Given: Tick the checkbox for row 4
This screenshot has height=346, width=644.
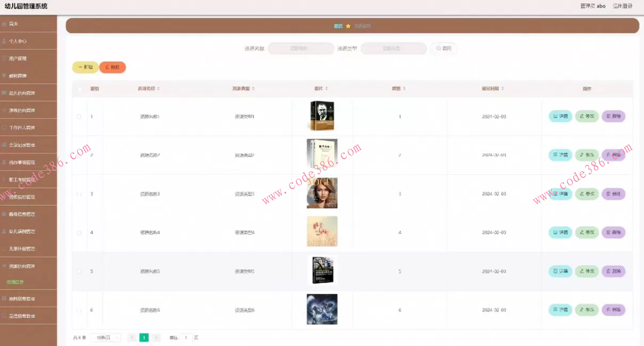Looking at the screenshot, I should 79,233.
